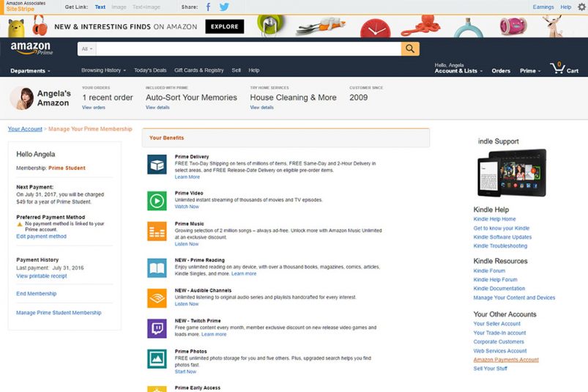Open the Kindle Forum link
The height and width of the screenshot is (392, 588).
pos(489,270)
